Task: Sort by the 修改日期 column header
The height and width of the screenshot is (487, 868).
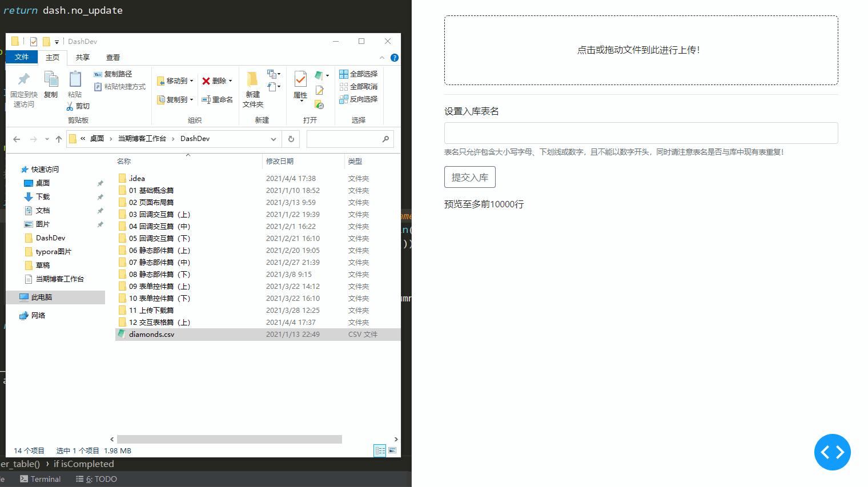Action: pyautogui.click(x=280, y=162)
